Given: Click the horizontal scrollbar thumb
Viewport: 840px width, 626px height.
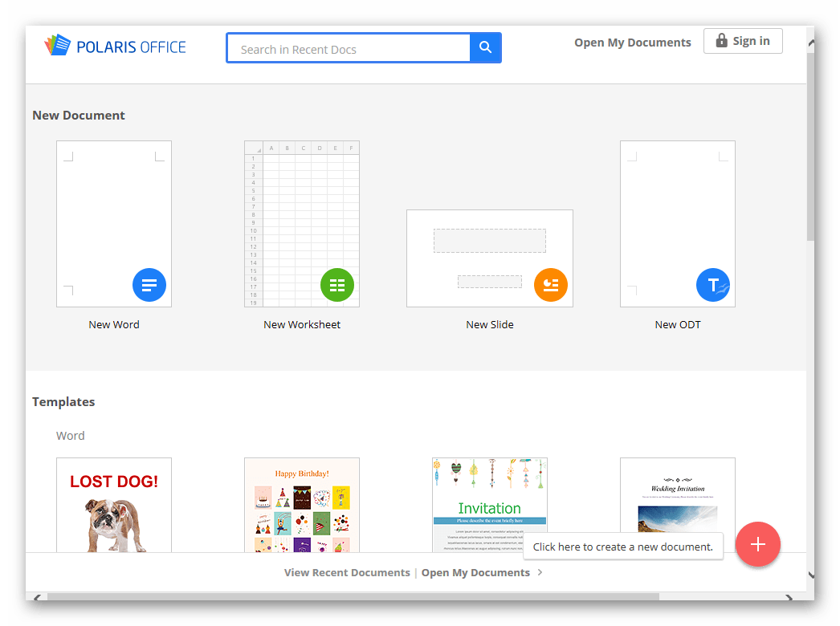Looking at the screenshot, I should point(353,596).
